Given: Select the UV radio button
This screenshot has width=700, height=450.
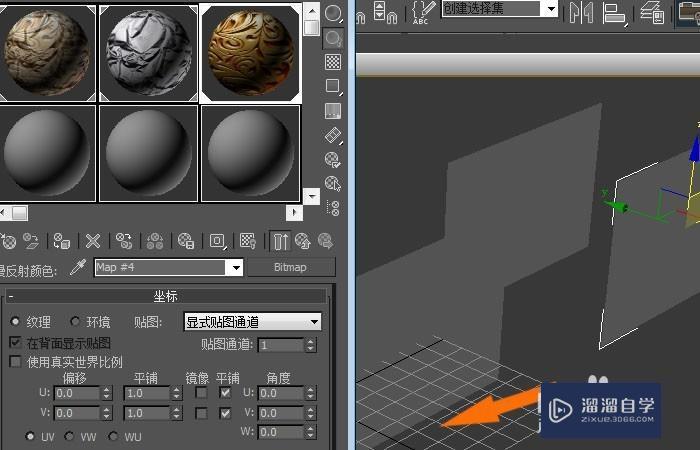Looking at the screenshot, I should point(30,436).
